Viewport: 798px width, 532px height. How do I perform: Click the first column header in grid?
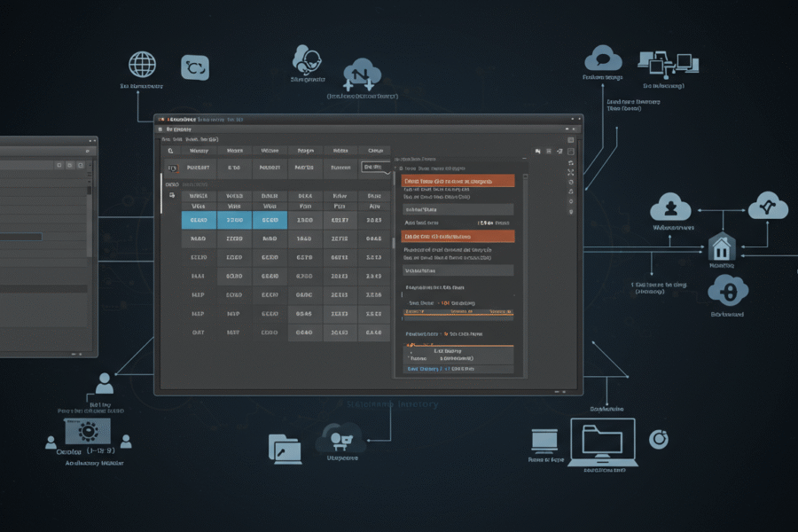click(x=199, y=151)
